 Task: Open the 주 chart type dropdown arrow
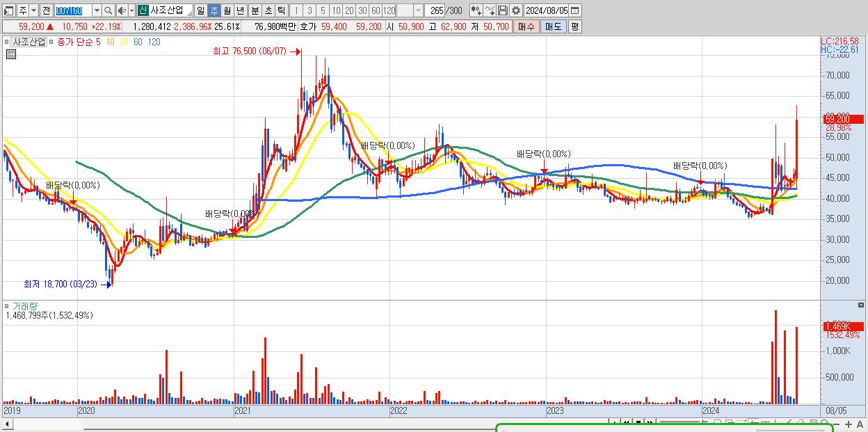[x=34, y=10]
